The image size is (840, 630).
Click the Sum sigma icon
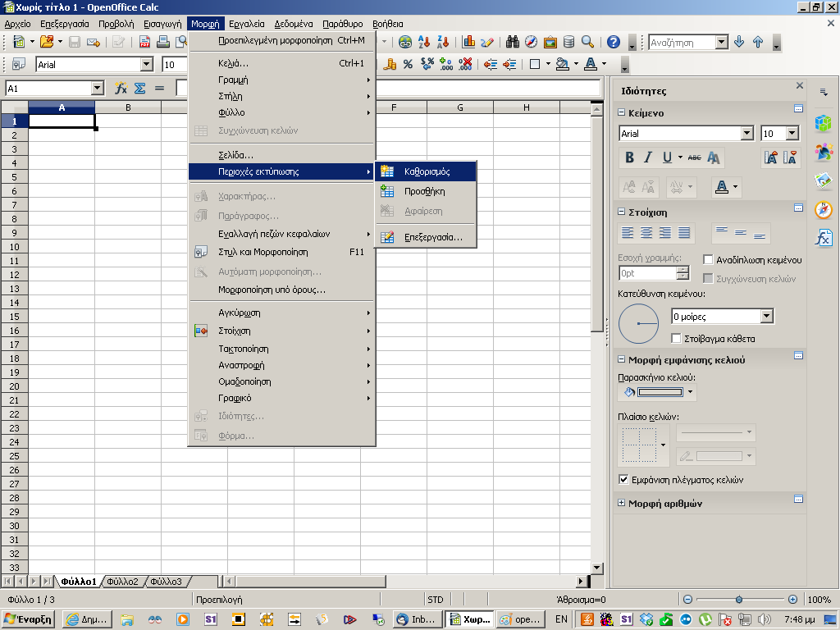click(x=139, y=89)
